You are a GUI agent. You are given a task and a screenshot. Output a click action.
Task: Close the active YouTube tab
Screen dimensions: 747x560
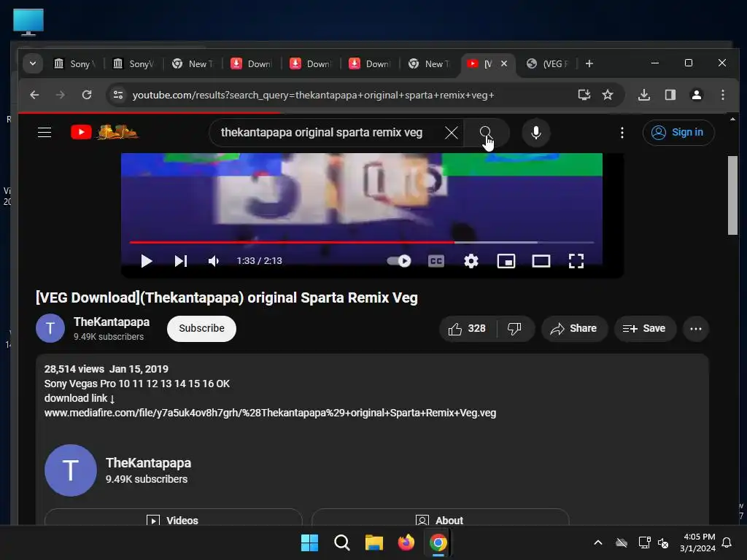(x=504, y=63)
